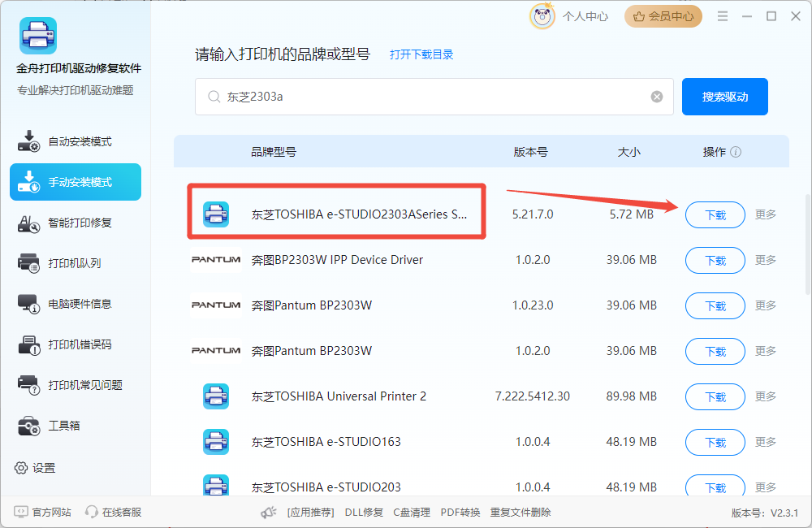Viewport: 812px width, 528px height.
Task: Open 官方网站 link
Action: (x=51, y=513)
